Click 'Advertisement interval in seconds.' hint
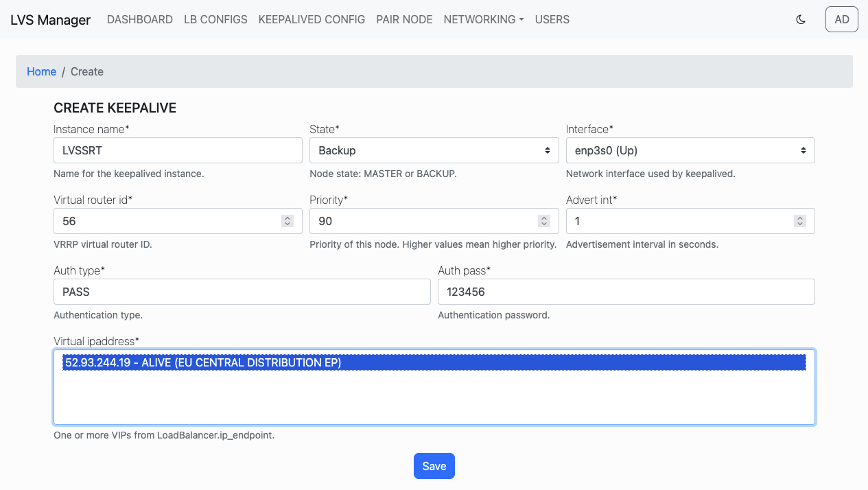Screen dimensions: 868x490 point(642,245)
